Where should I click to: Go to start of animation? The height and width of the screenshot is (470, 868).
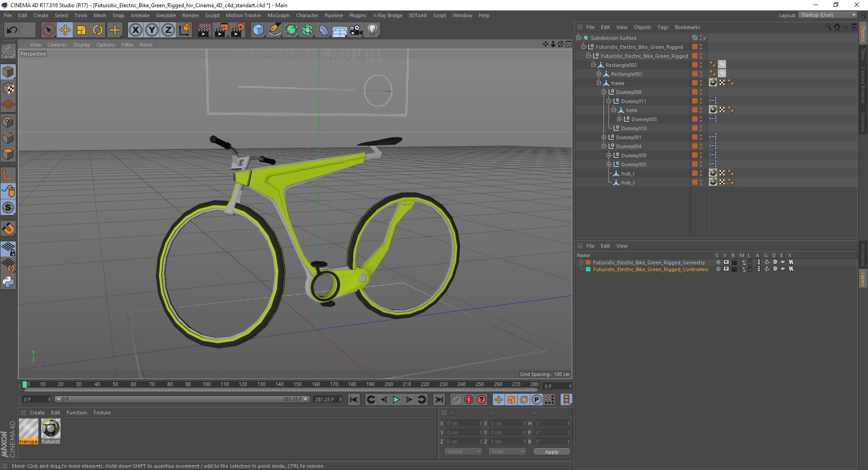point(354,399)
